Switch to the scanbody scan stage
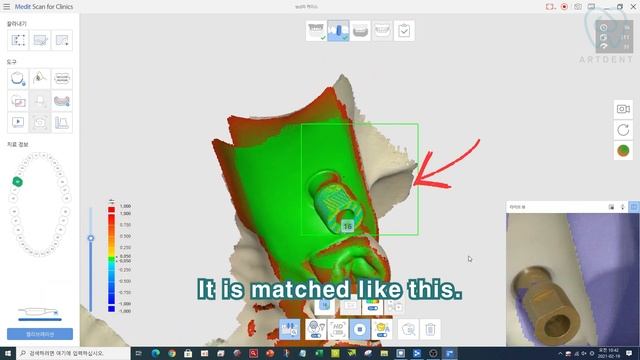640x360 pixels. pos(338,31)
